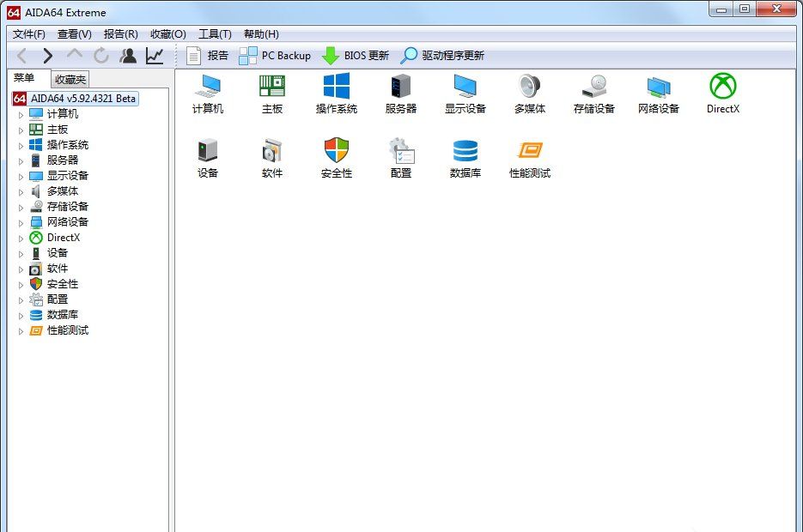Screen dimensions: 803x532
Task: Open the 工具(T) menu
Action: click(215, 34)
